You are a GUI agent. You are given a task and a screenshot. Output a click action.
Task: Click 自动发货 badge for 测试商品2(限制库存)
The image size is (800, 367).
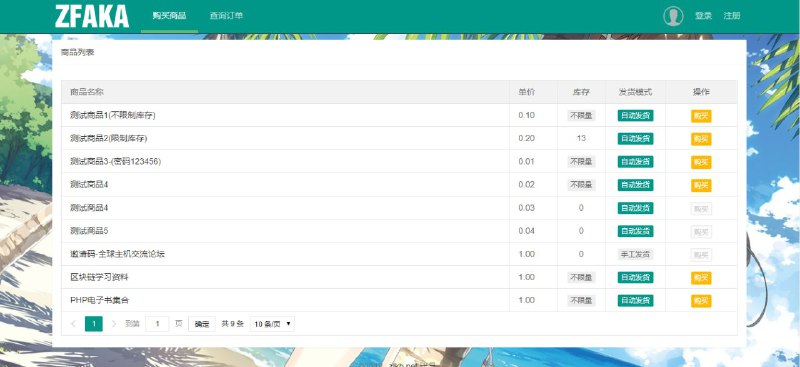pos(635,139)
